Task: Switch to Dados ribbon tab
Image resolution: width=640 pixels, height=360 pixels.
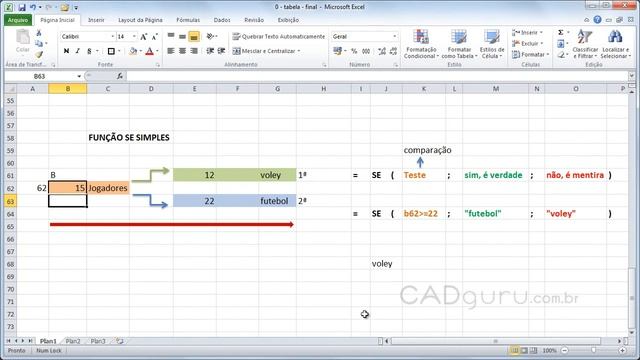Action: point(222,20)
